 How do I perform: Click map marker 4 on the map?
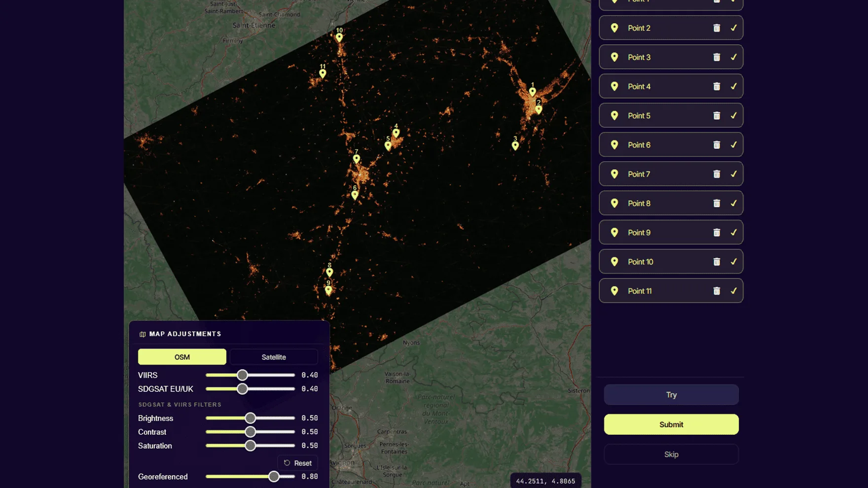pyautogui.click(x=396, y=133)
